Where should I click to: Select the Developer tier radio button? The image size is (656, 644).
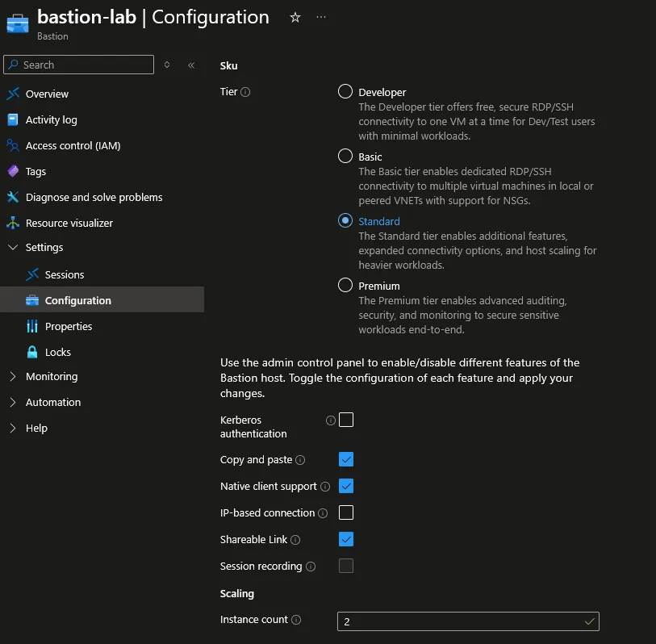point(345,91)
